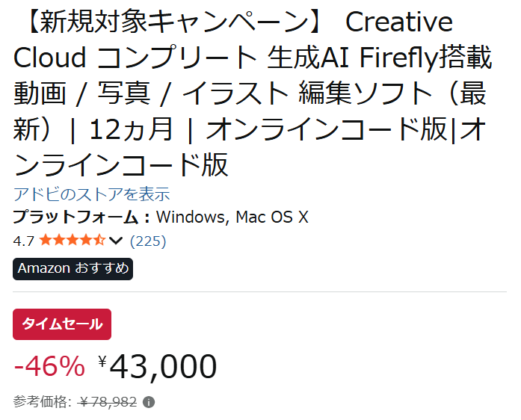The image size is (521, 420).
Task: Click the half-filled fifth rating star
Action: tap(99, 241)
